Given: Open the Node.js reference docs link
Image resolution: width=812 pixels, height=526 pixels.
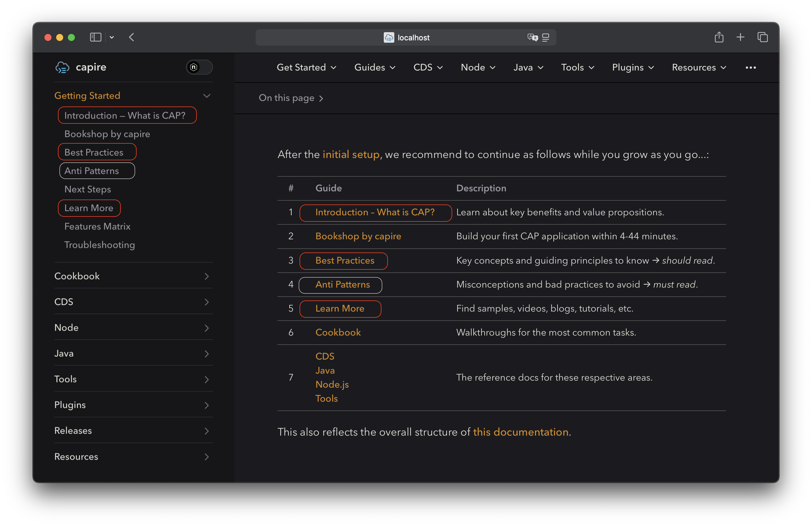Looking at the screenshot, I should 332,384.
